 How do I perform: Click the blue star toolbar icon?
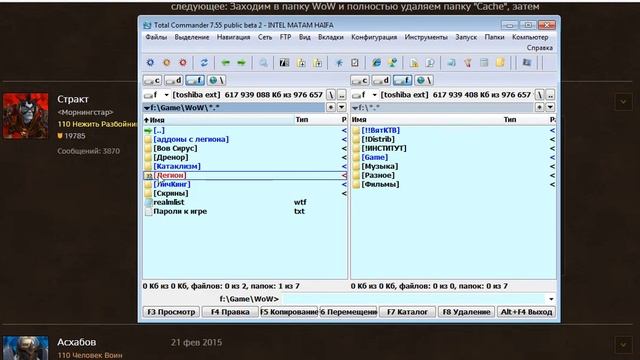339,62
